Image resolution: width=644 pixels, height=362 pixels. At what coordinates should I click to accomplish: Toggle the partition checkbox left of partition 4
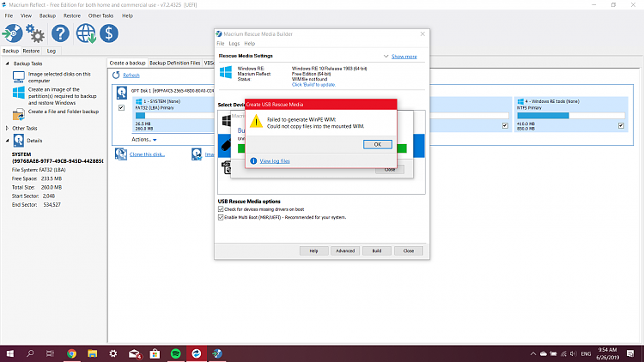point(505,125)
